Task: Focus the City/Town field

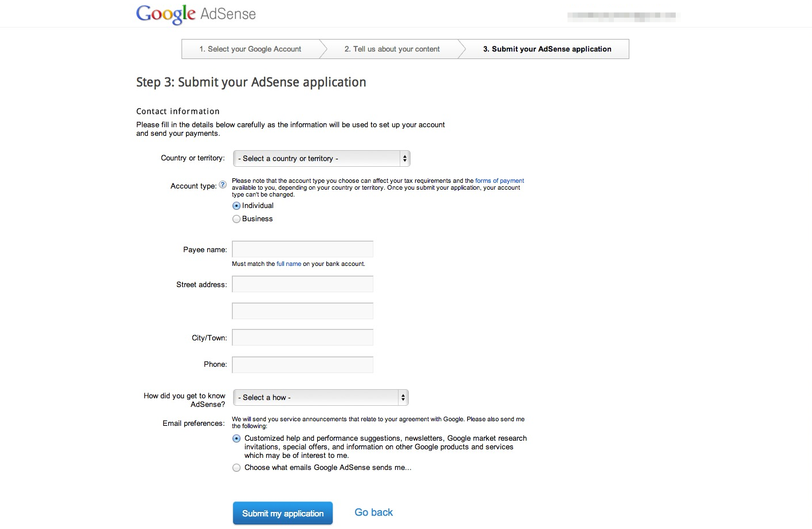Action: 302,338
